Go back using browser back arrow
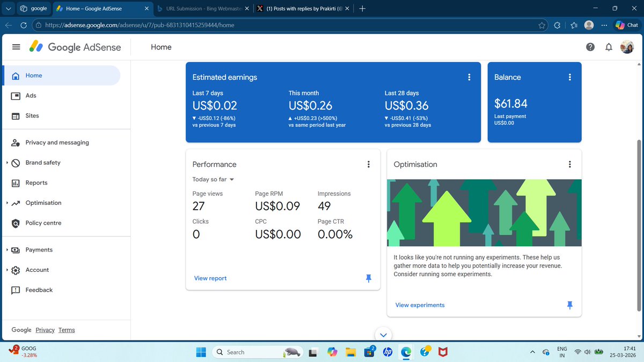This screenshot has height=362, width=644. tap(9, 25)
